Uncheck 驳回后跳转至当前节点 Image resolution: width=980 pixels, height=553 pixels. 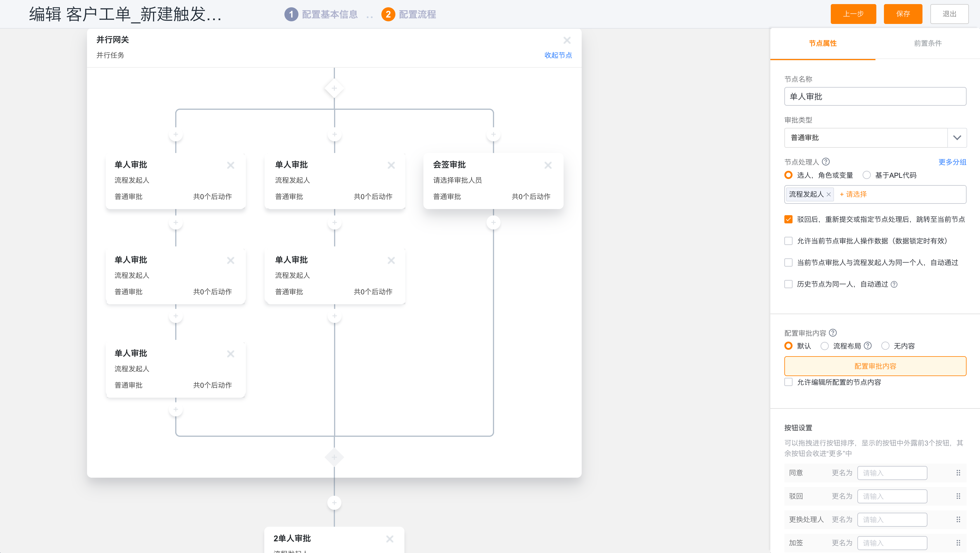(788, 219)
